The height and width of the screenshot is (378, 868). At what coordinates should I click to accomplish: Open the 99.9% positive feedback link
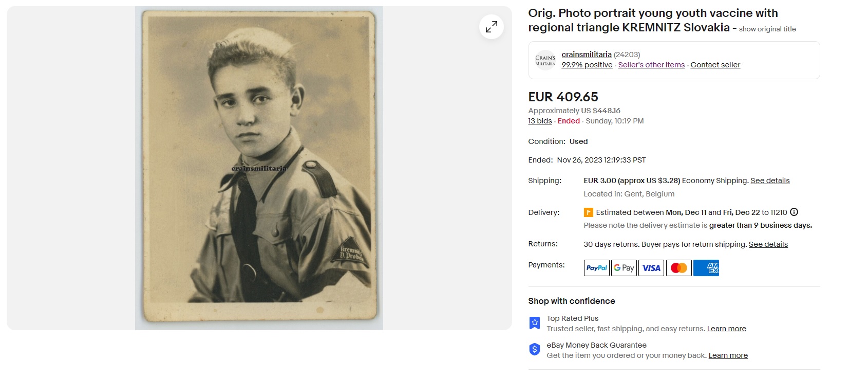point(587,65)
